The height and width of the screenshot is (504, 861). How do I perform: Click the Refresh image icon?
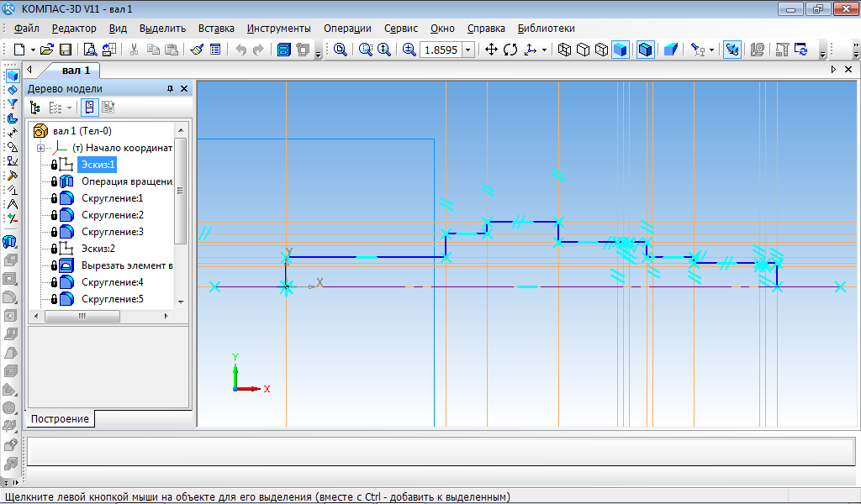pos(801,50)
